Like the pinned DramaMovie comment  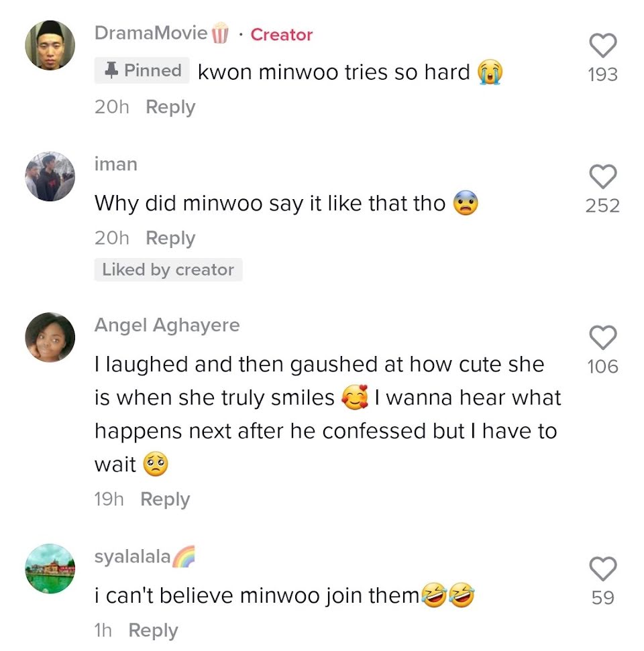tap(602, 45)
